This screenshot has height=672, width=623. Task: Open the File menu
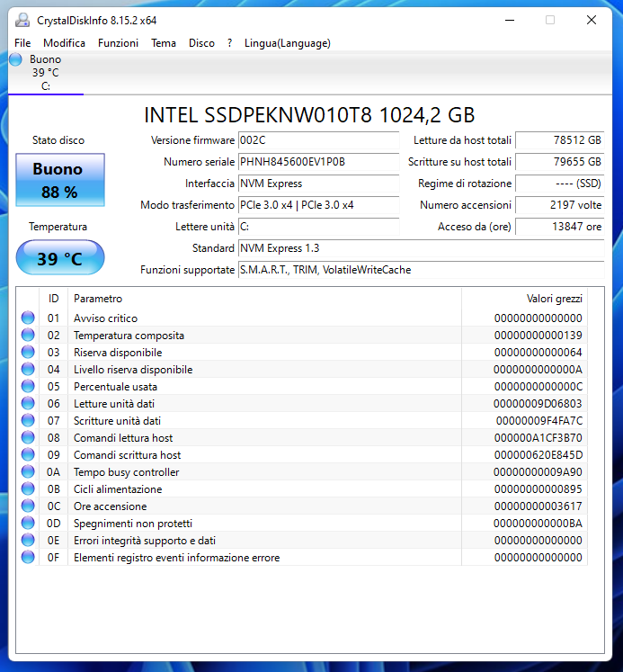(x=22, y=43)
